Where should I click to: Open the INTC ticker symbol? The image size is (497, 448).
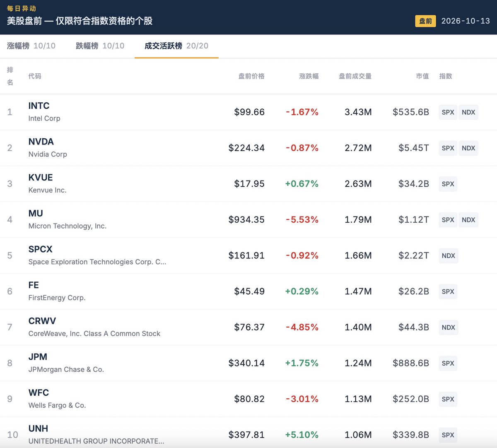pos(39,106)
